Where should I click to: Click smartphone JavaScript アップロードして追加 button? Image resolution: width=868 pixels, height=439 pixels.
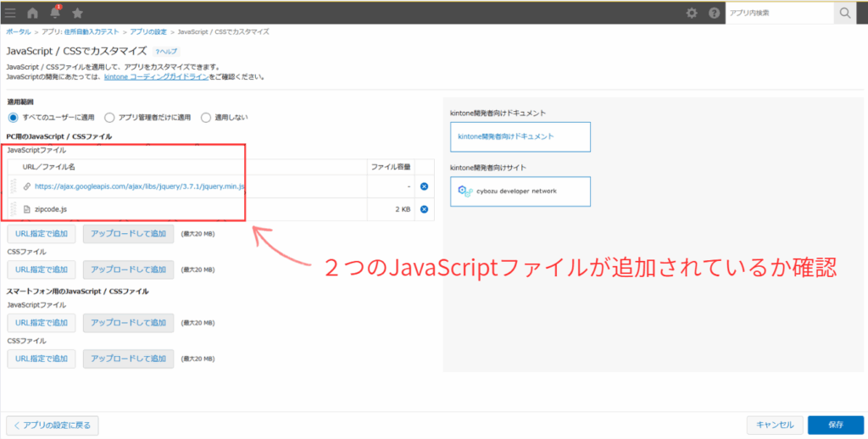(129, 323)
